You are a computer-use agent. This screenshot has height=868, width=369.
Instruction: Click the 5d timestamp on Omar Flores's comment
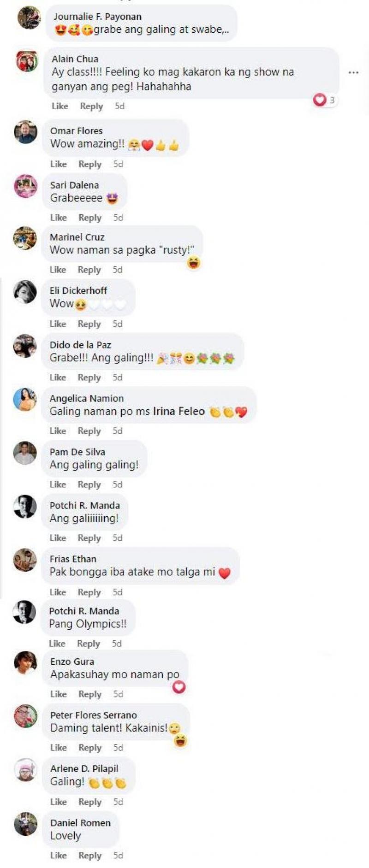118,164
